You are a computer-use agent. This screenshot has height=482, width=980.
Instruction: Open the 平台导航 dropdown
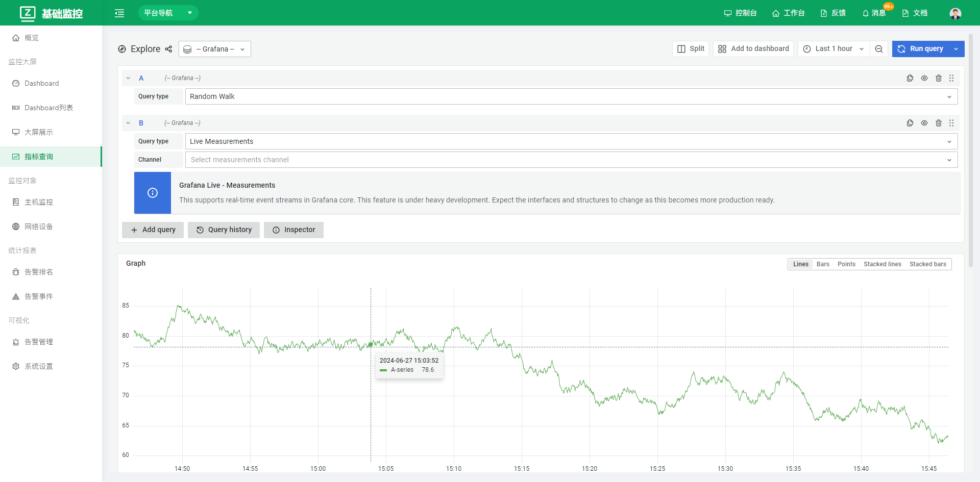(x=168, y=13)
